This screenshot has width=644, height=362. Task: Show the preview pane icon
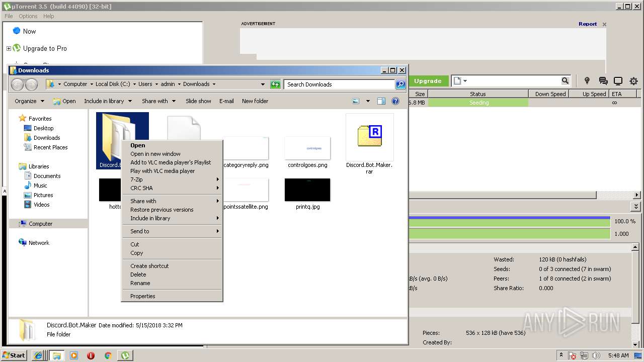pos(381,101)
